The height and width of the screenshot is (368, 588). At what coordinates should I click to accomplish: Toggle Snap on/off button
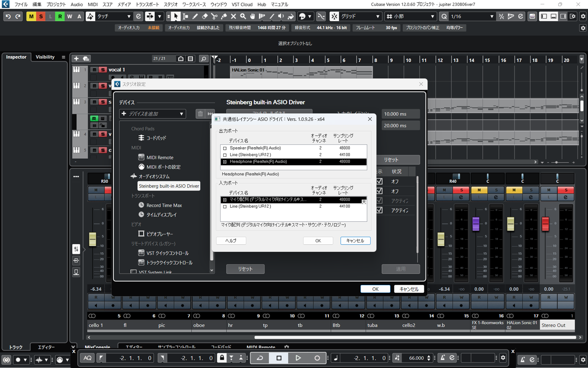[334, 16]
